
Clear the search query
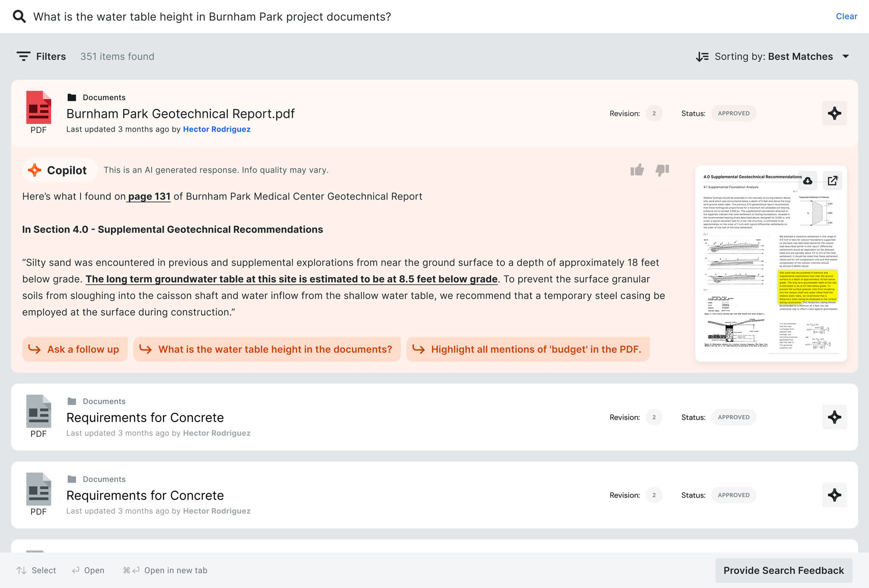coord(846,16)
